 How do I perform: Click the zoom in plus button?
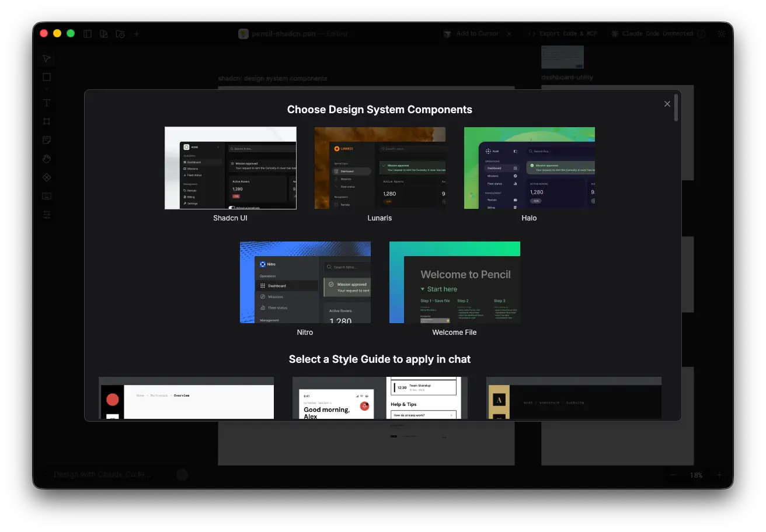tap(719, 475)
